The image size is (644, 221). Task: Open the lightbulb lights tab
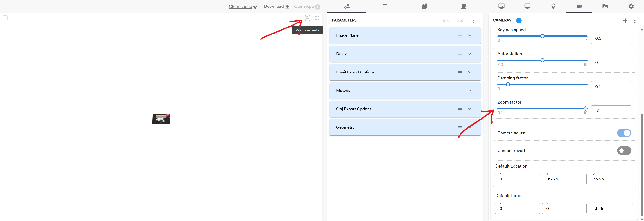coord(553,6)
